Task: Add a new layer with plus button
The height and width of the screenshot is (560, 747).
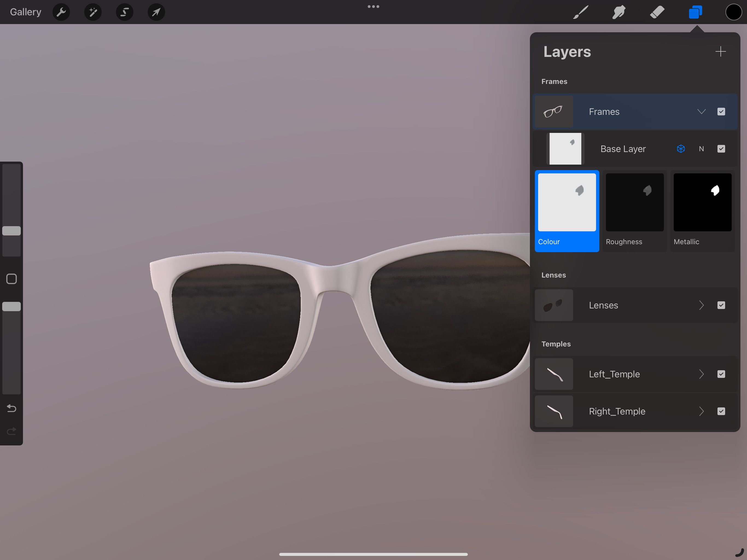Action: point(720,51)
